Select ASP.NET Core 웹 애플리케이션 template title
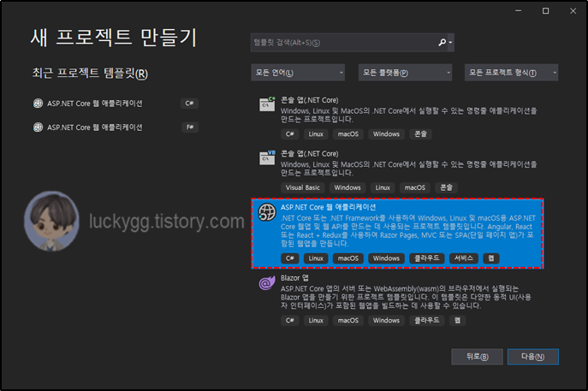The height and width of the screenshot is (391, 588). pos(328,207)
